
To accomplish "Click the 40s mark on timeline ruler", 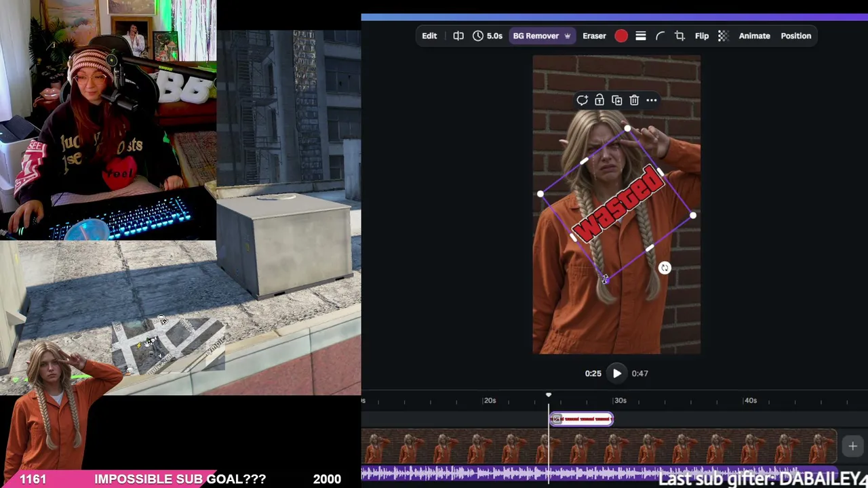I will [750, 401].
